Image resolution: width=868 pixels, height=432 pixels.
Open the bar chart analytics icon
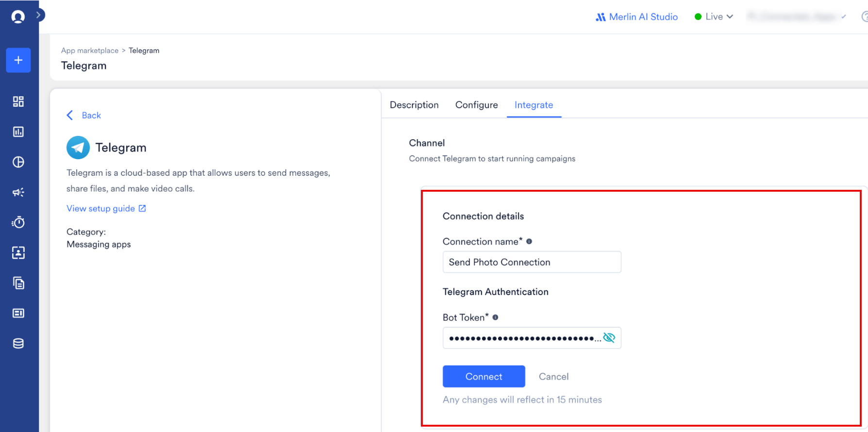(18, 132)
